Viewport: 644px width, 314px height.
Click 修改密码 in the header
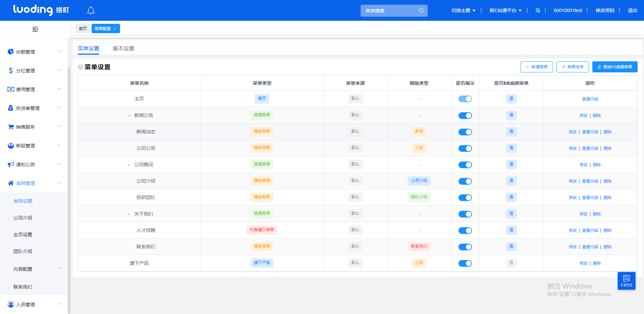(605, 10)
